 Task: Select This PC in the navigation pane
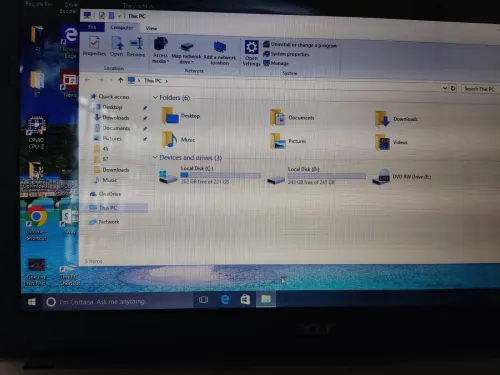[x=114, y=208]
